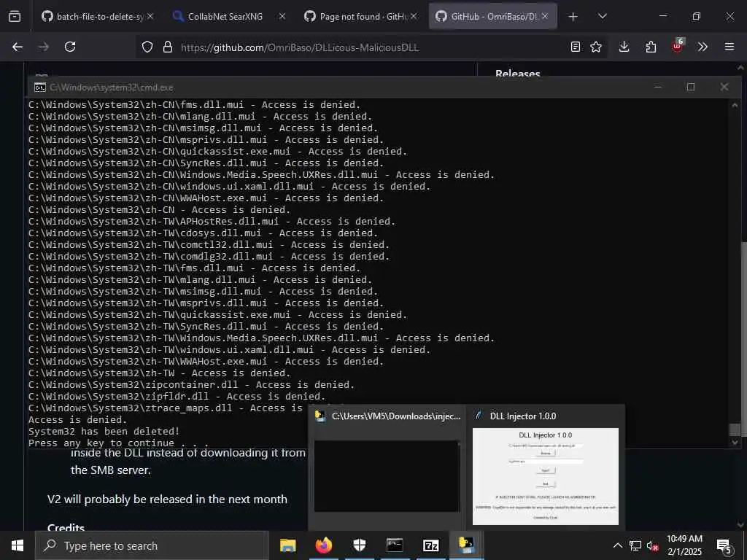This screenshot has height=560, width=747.
Task: Click 'System32 has been deleted!' line
Action: (104, 432)
